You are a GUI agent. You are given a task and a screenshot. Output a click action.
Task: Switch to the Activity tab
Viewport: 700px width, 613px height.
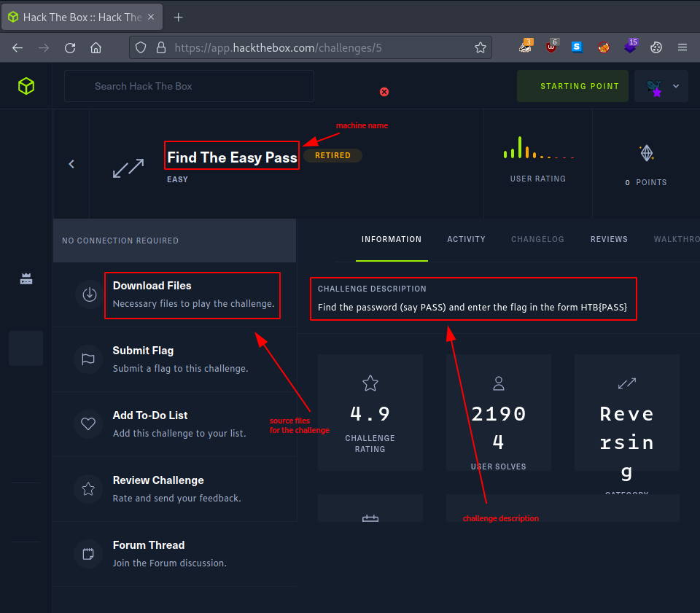(466, 239)
